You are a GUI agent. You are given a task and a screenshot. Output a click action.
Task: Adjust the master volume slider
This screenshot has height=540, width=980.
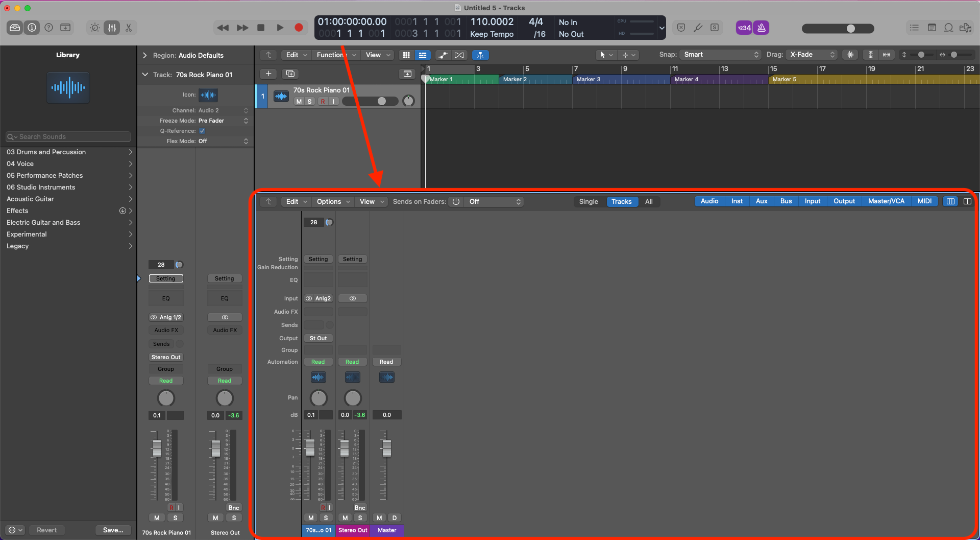852,29
